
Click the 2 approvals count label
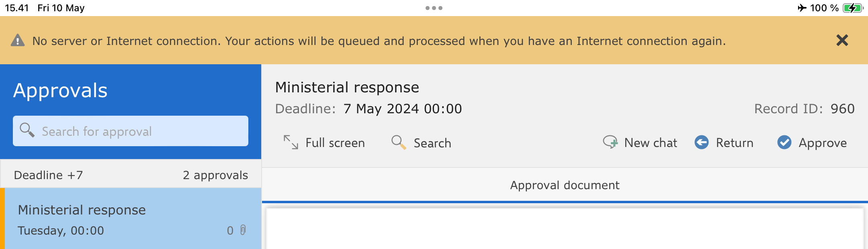[x=215, y=175]
